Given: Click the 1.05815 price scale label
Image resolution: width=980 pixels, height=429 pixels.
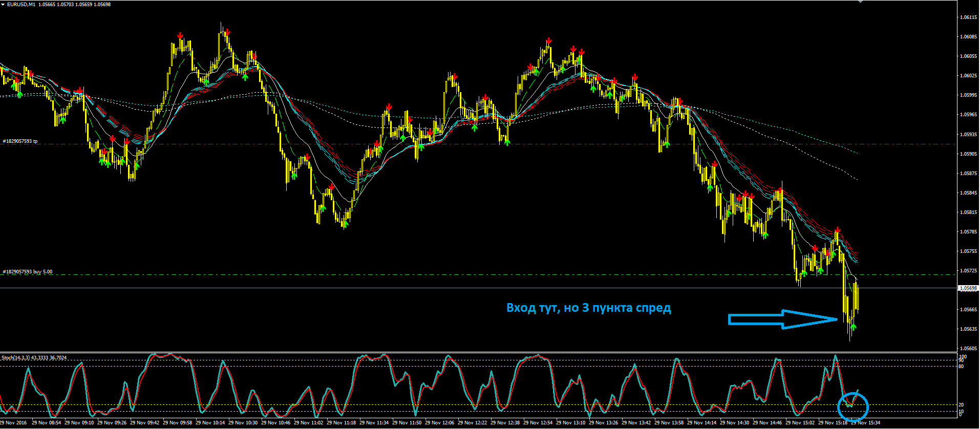Looking at the screenshot, I should (x=968, y=212).
